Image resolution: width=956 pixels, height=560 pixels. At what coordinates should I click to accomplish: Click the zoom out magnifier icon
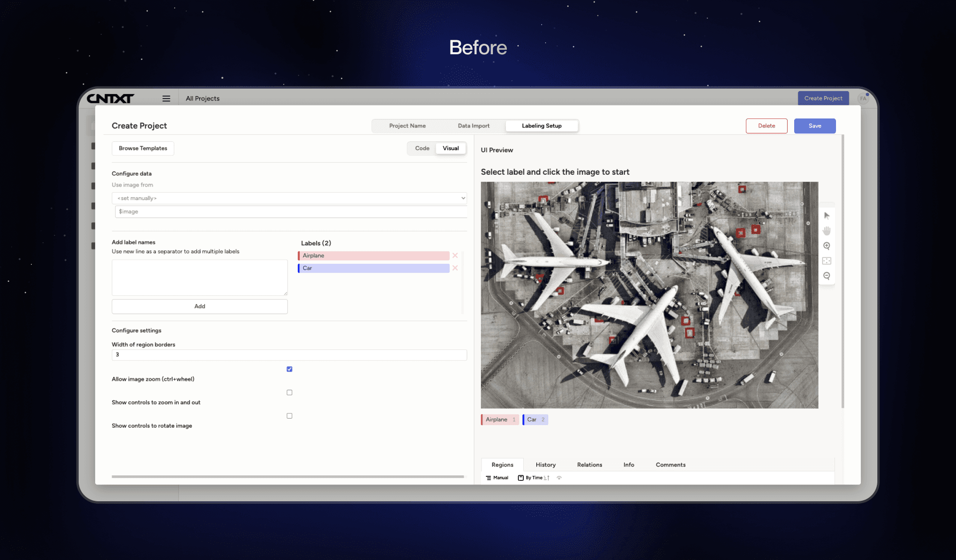[827, 276]
